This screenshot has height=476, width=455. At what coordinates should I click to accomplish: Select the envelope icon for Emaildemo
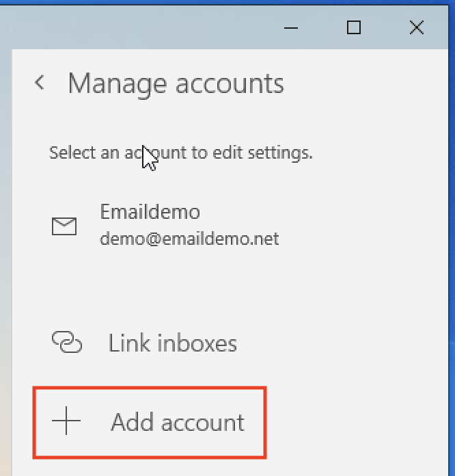tap(64, 226)
